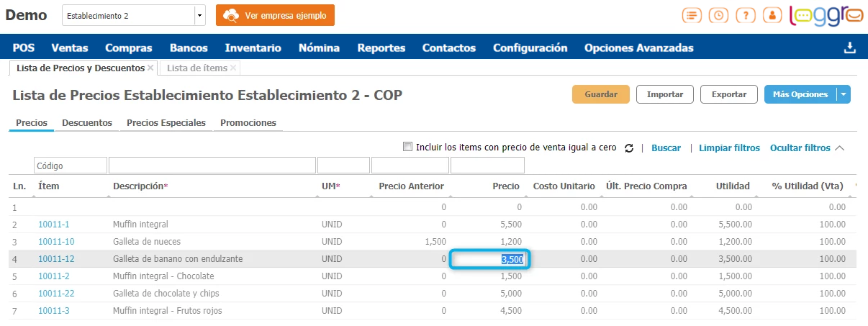The height and width of the screenshot is (326, 868).
Task: Expand the Más Opciones dropdown arrow
Action: pyautogui.click(x=844, y=94)
